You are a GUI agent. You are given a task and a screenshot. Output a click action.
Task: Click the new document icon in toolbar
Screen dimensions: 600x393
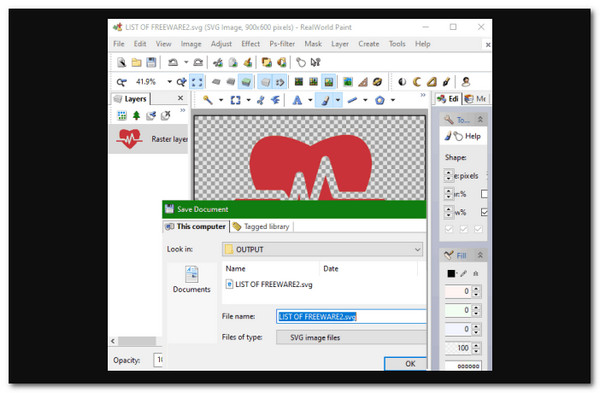click(121, 62)
